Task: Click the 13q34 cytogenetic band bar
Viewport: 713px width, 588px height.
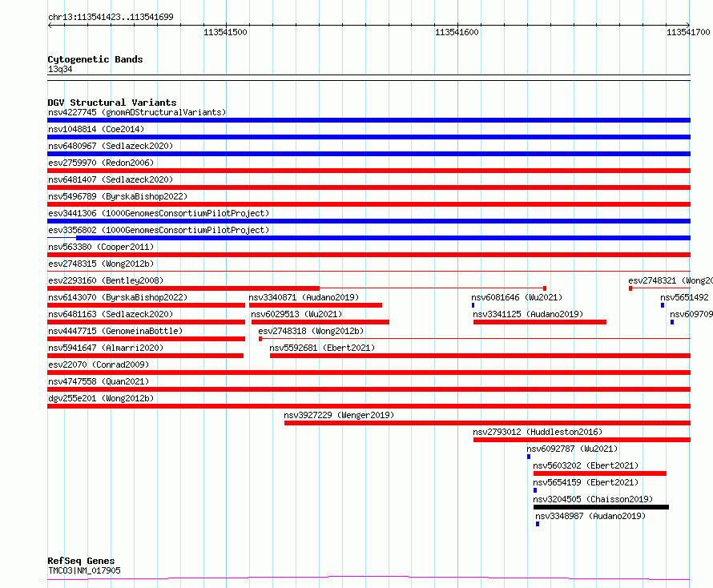Action: pyautogui.click(x=369, y=78)
